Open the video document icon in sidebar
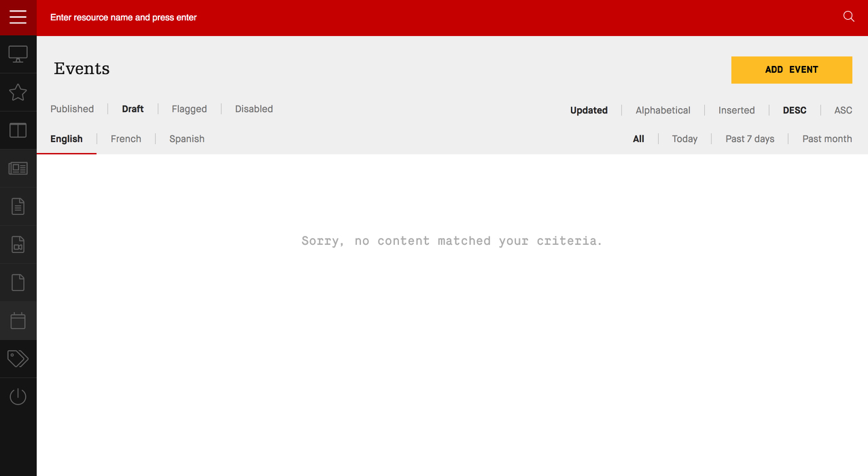This screenshot has width=868, height=476. click(x=18, y=244)
